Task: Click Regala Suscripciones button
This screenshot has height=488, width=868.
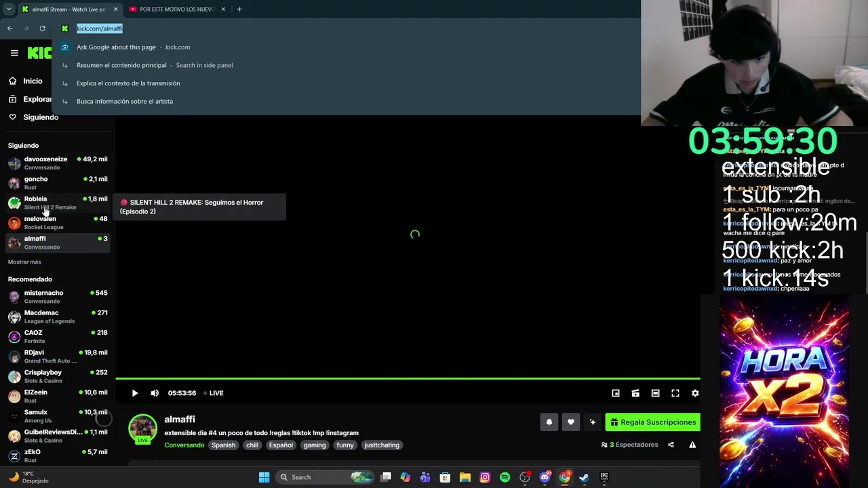Action: point(653,422)
